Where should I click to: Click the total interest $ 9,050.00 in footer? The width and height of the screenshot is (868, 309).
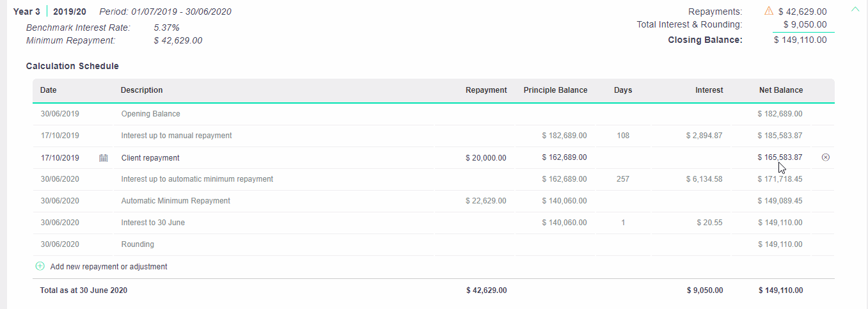pos(705,290)
